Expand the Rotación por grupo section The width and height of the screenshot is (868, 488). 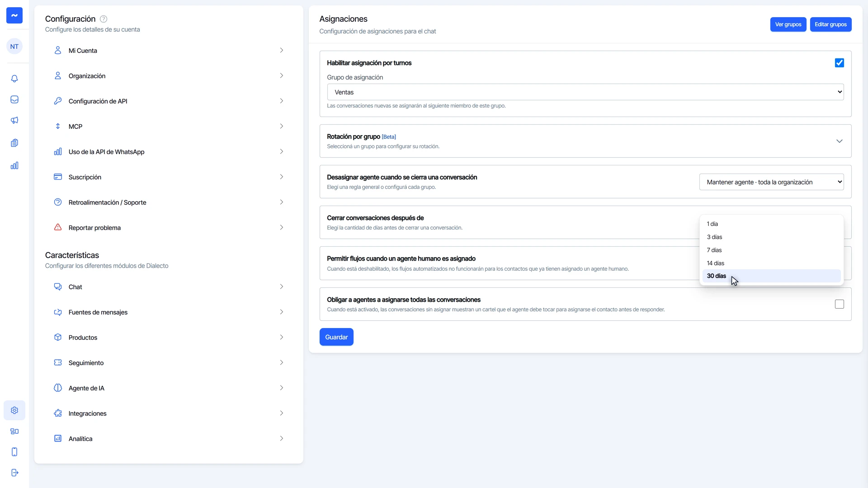click(x=585, y=141)
